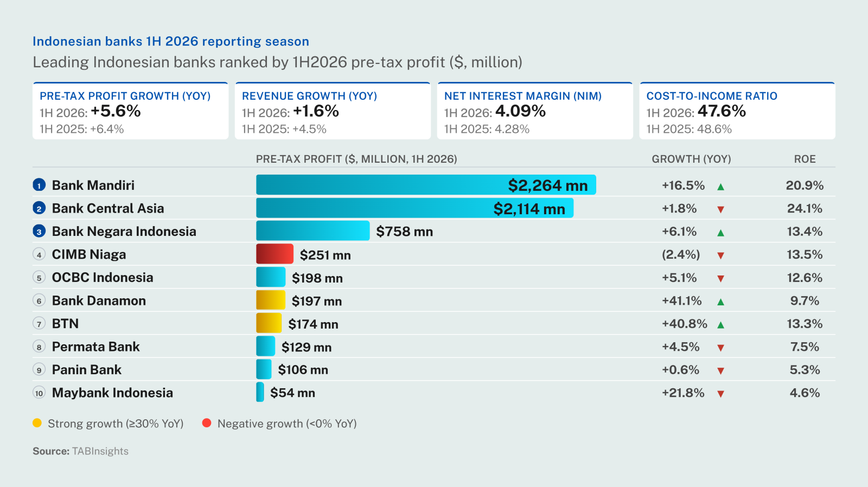Click the Indonesian banks 1H 2026 reporting season title

(171, 41)
